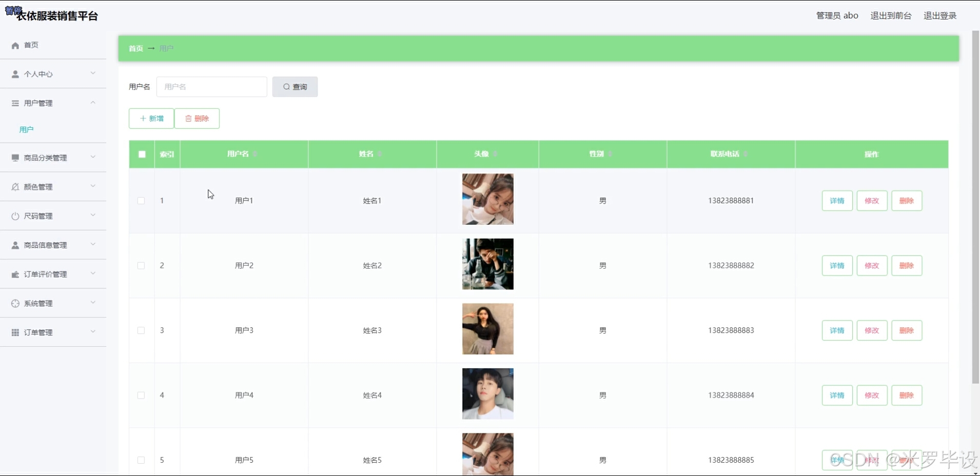Check the checkbox for 用户4 row

point(141,395)
